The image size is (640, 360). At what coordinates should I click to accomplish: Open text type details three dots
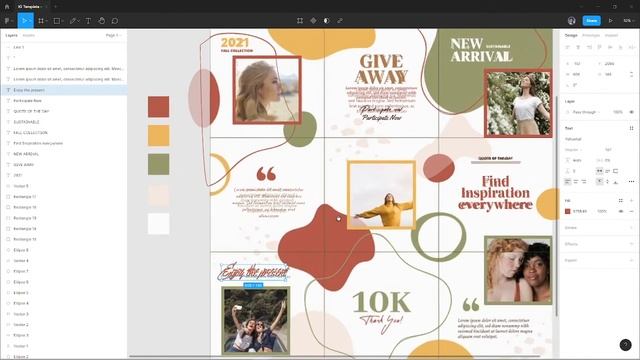click(631, 181)
